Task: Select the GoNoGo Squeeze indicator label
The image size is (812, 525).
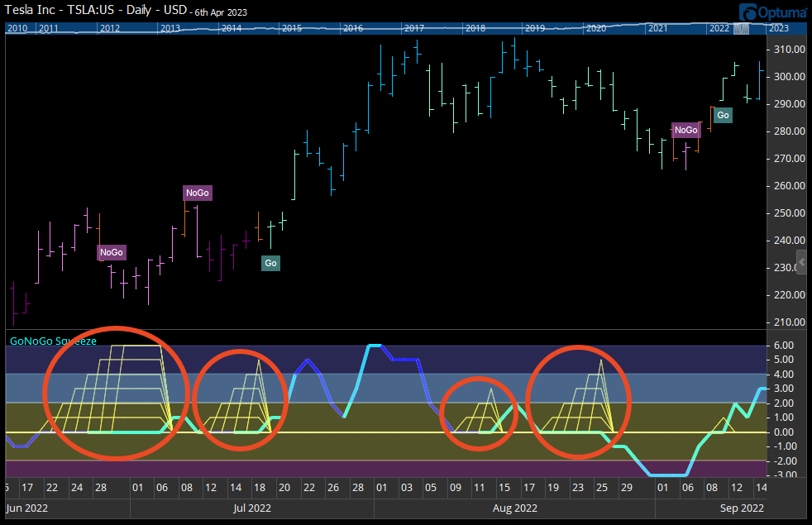Action: [54, 341]
